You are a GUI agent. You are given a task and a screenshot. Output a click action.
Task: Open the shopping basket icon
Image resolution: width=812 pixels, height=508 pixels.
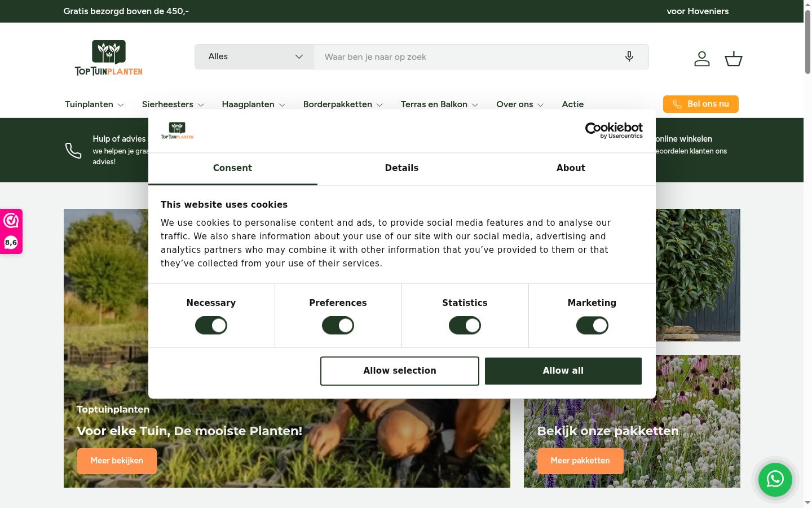pyautogui.click(x=733, y=58)
